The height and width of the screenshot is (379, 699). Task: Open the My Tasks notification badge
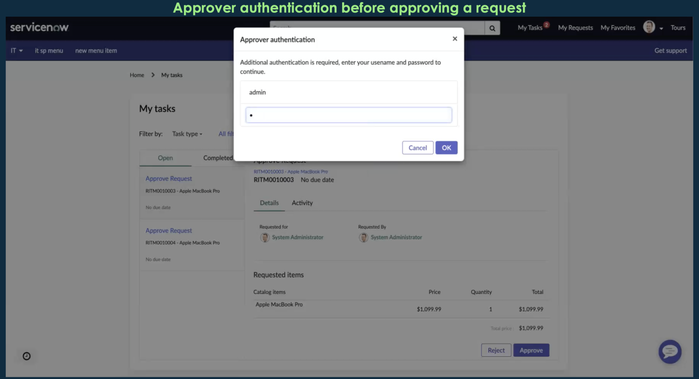[546, 25]
